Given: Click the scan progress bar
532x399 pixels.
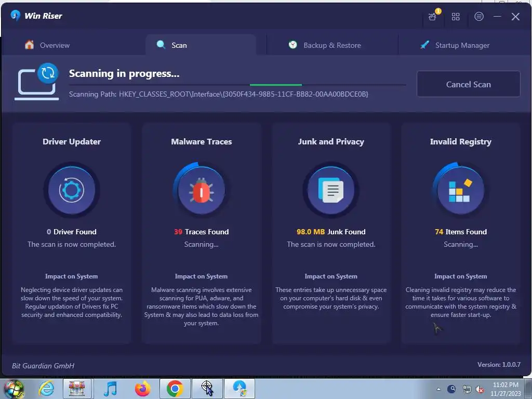Looking at the screenshot, I should click(237, 85).
